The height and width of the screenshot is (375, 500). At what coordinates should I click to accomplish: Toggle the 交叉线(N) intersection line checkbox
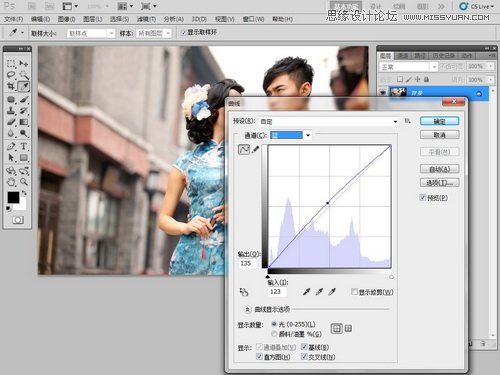[304, 356]
